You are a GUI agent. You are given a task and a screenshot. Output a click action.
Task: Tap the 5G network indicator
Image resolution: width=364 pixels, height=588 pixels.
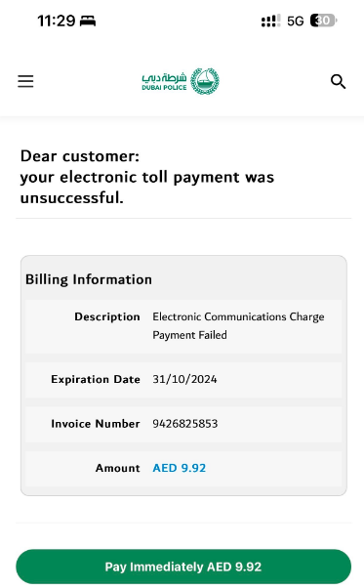(x=295, y=21)
